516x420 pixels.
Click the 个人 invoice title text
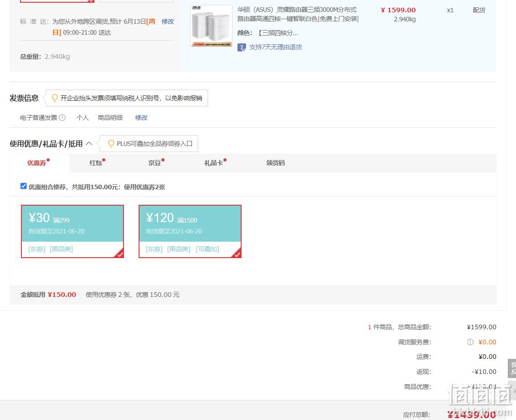tap(83, 118)
